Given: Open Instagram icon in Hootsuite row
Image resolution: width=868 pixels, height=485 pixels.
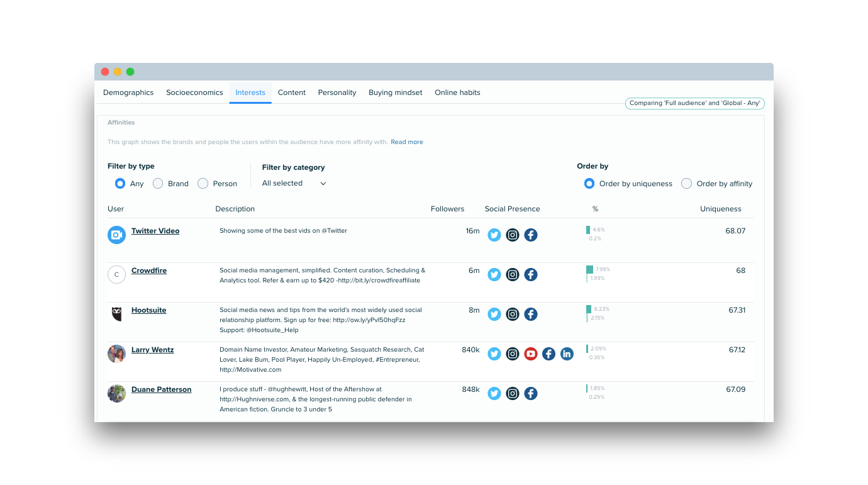Looking at the screenshot, I should 513,315.
